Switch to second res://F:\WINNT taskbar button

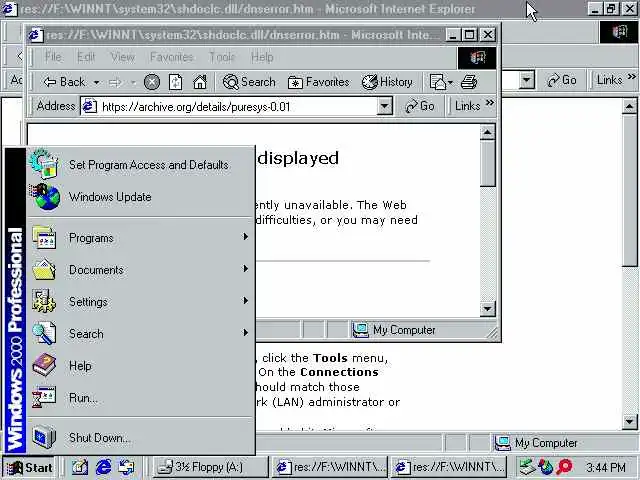[449, 467]
